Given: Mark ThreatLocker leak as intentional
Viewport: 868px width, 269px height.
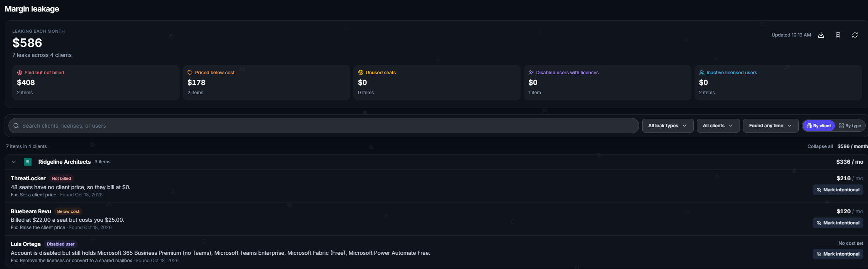Looking at the screenshot, I should point(838,190).
